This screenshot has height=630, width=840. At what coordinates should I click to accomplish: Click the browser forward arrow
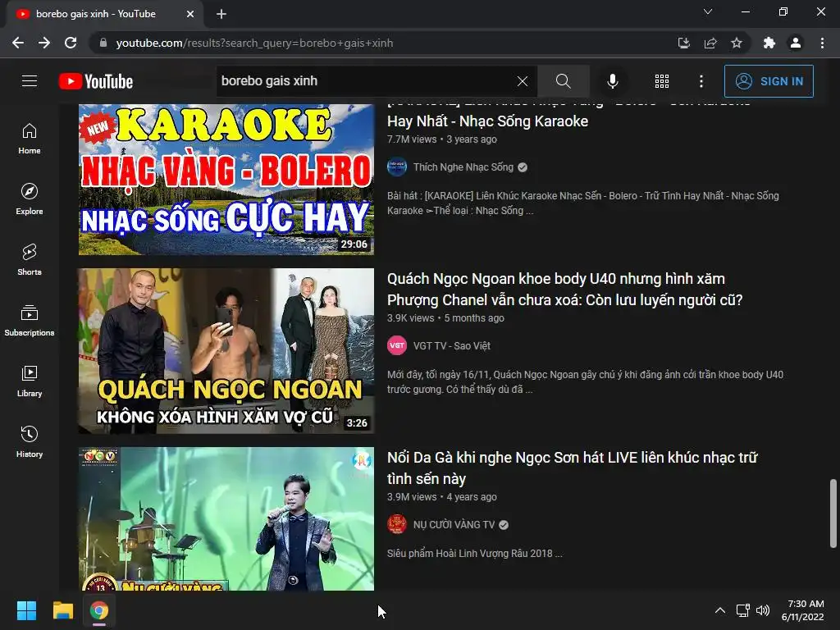44,43
